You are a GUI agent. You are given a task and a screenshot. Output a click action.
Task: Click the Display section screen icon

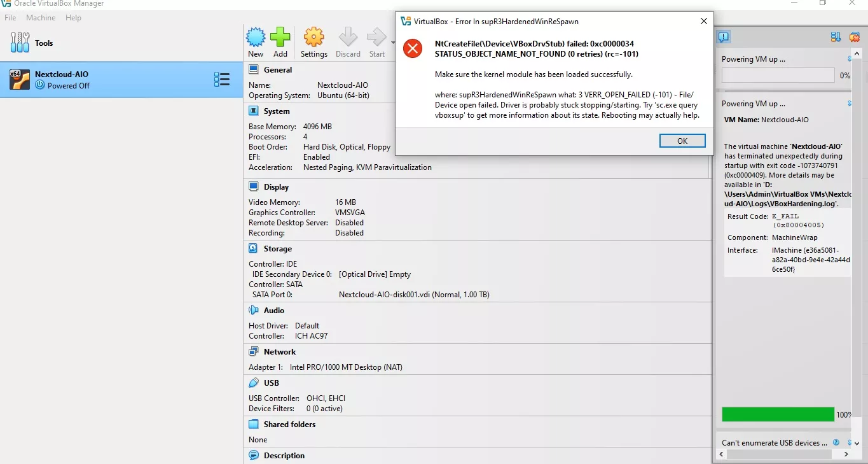pyautogui.click(x=254, y=186)
